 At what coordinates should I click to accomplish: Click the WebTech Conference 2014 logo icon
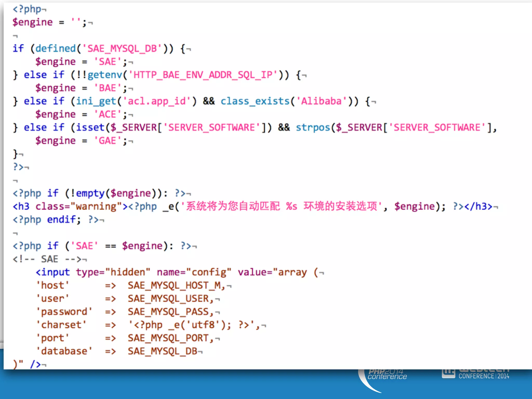448,374
